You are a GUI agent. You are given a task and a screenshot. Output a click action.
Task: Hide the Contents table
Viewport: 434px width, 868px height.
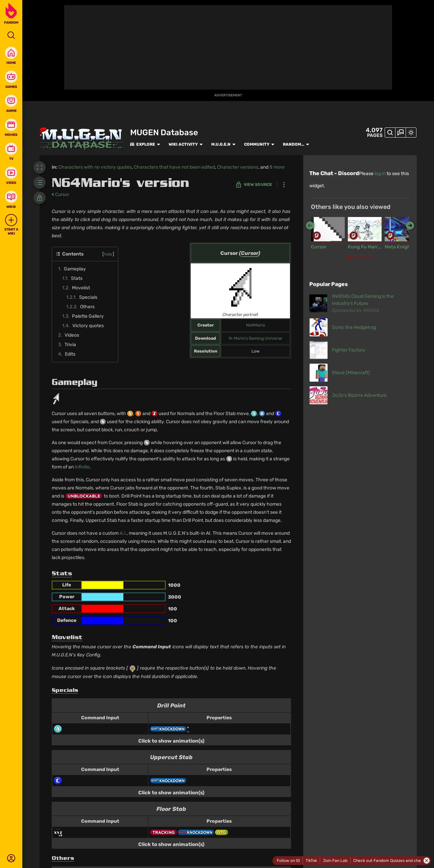(x=108, y=254)
